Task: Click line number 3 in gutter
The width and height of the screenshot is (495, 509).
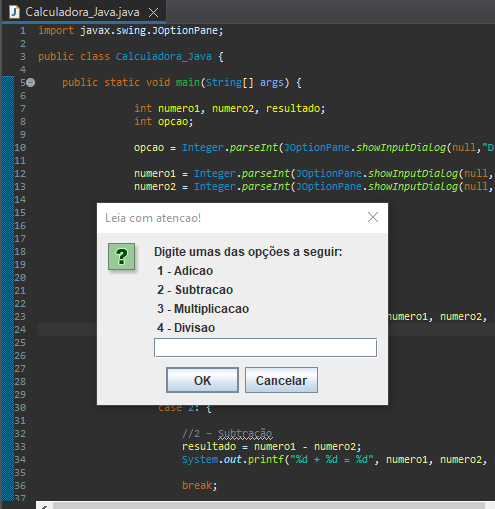Action: tap(23, 57)
